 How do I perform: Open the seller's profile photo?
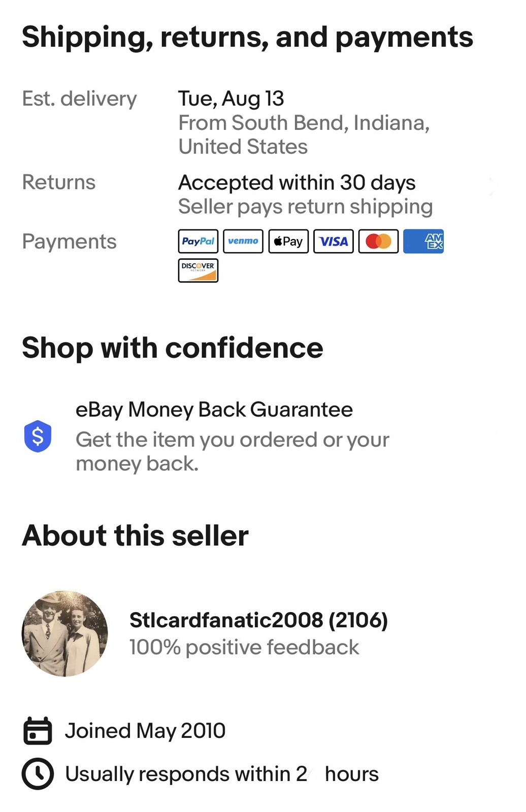tap(65, 633)
